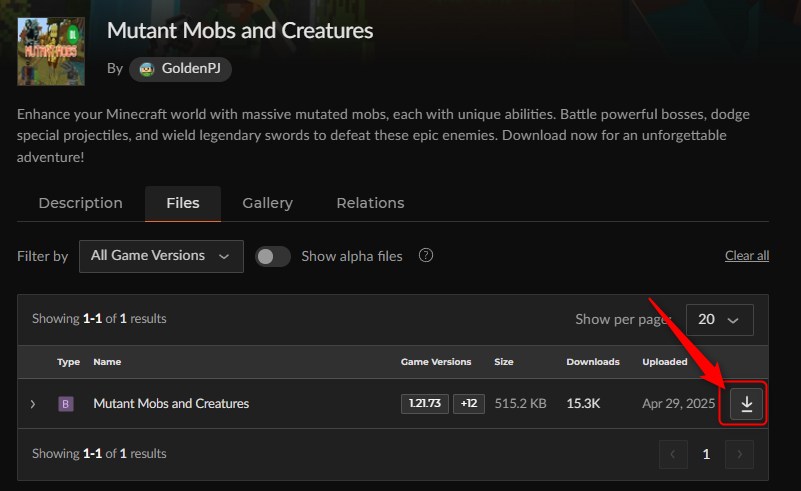Click GoldenPJ's avatar icon

coord(147,69)
